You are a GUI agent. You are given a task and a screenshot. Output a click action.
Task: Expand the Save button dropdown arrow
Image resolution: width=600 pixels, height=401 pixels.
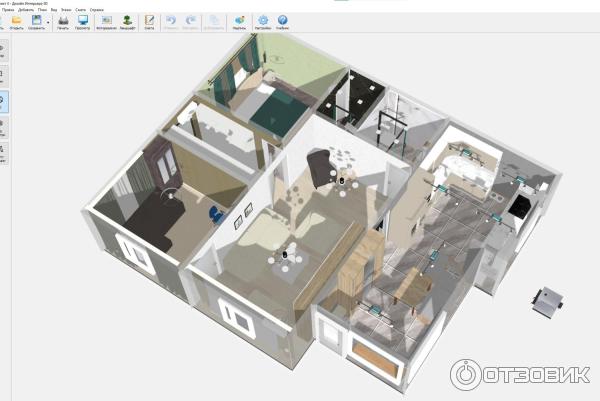[48, 23]
